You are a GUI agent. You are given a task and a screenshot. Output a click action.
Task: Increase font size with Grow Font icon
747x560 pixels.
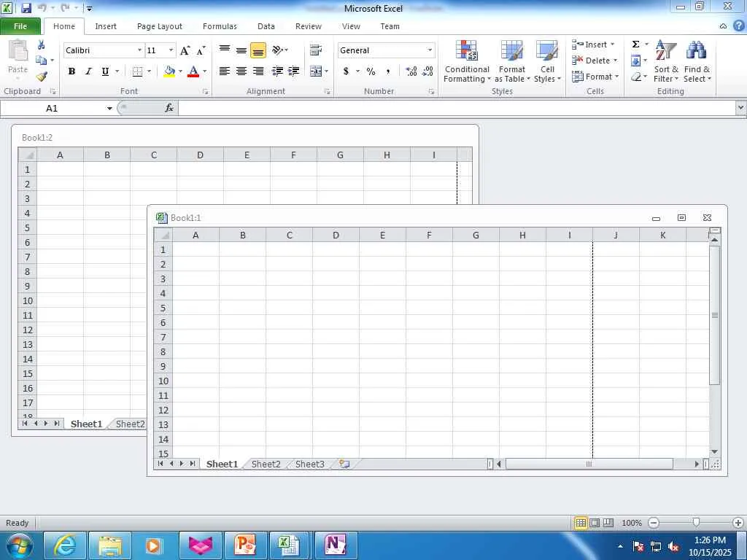[x=185, y=50]
